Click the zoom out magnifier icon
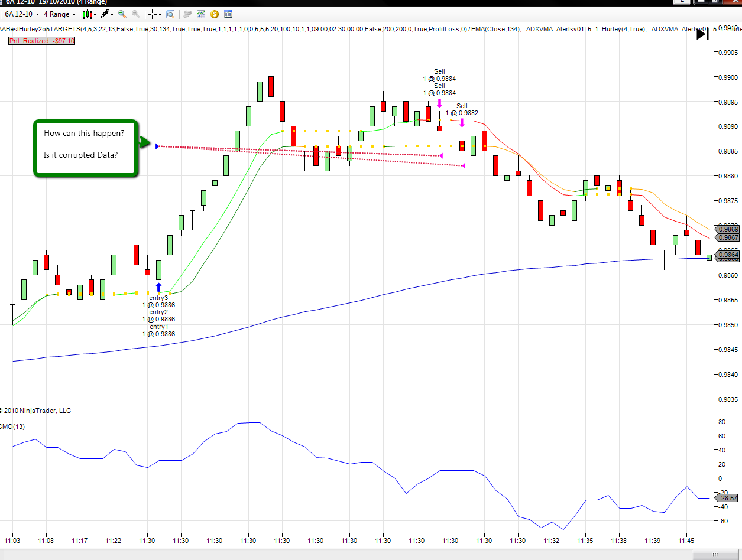 click(136, 14)
